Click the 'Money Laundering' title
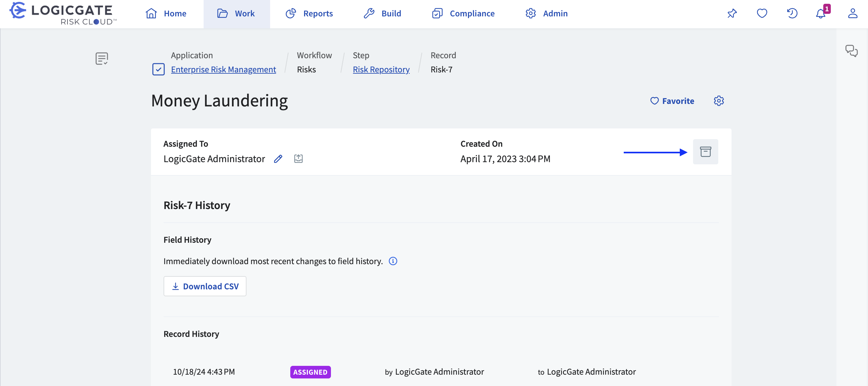This screenshot has width=868, height=386. pos(219,101)
